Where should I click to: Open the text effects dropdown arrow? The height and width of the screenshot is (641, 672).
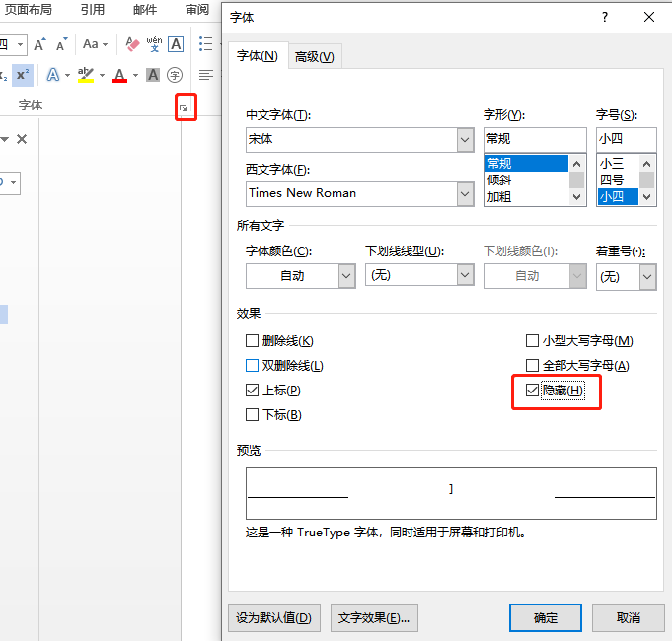pos(68,75)
